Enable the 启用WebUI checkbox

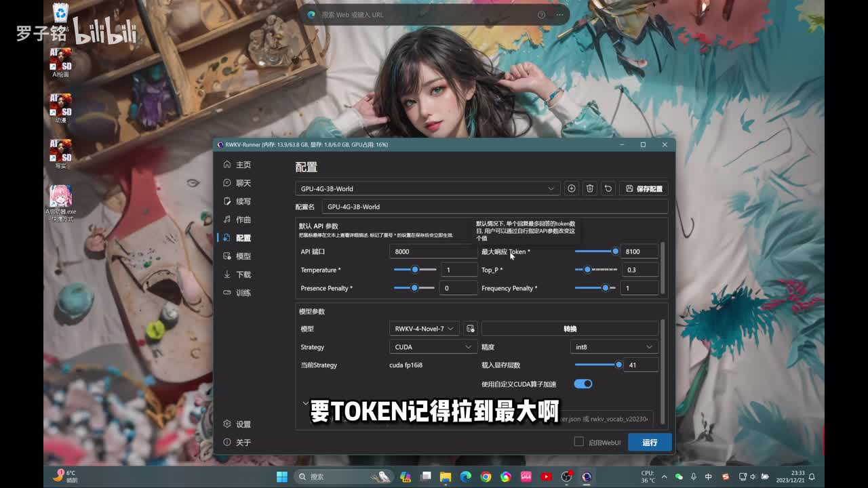(x=578, y=442)
